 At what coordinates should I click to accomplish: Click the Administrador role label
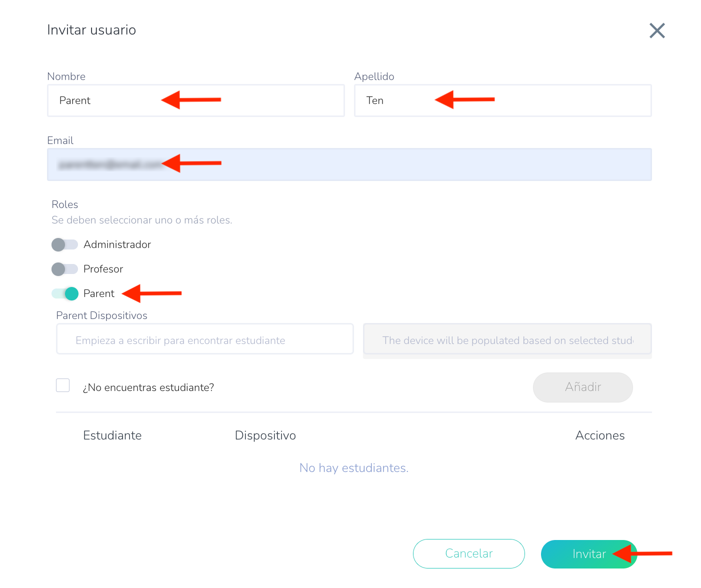(117, 244)
